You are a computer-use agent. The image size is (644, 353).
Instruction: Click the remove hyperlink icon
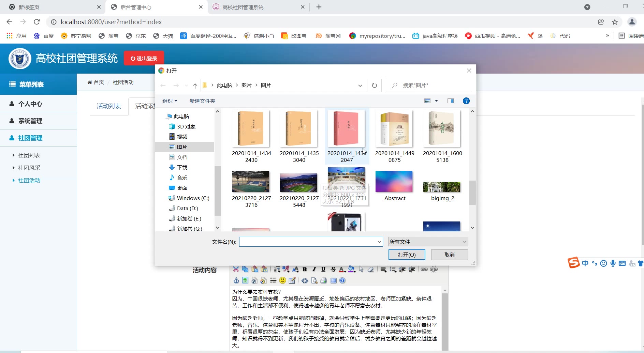point(434,269)
